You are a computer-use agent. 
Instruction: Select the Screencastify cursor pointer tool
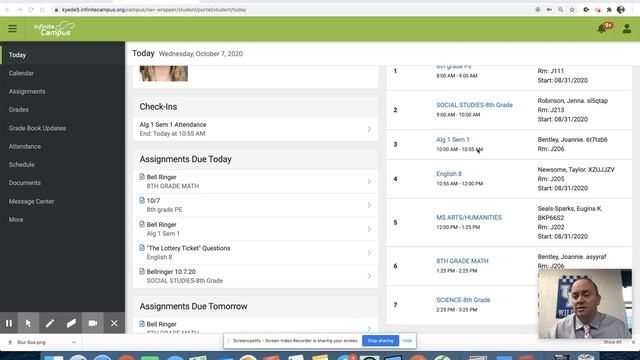(x=28, y=323)
